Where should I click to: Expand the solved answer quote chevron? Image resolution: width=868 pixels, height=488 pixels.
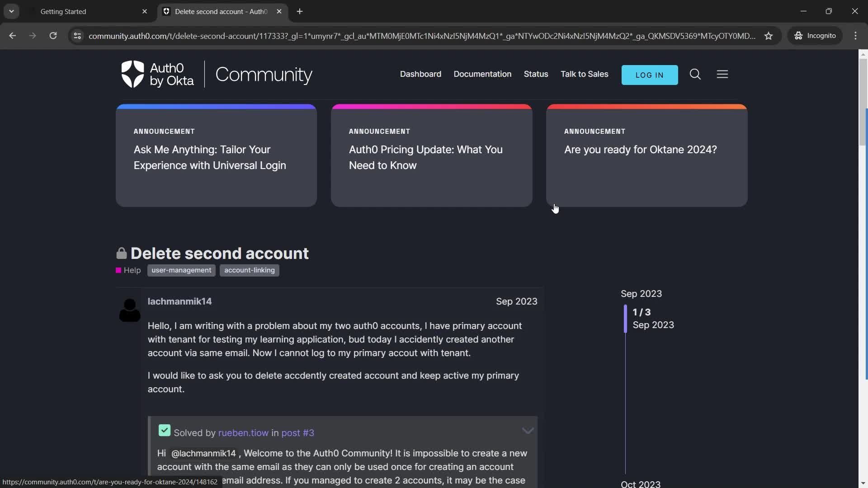click(528, 431)
